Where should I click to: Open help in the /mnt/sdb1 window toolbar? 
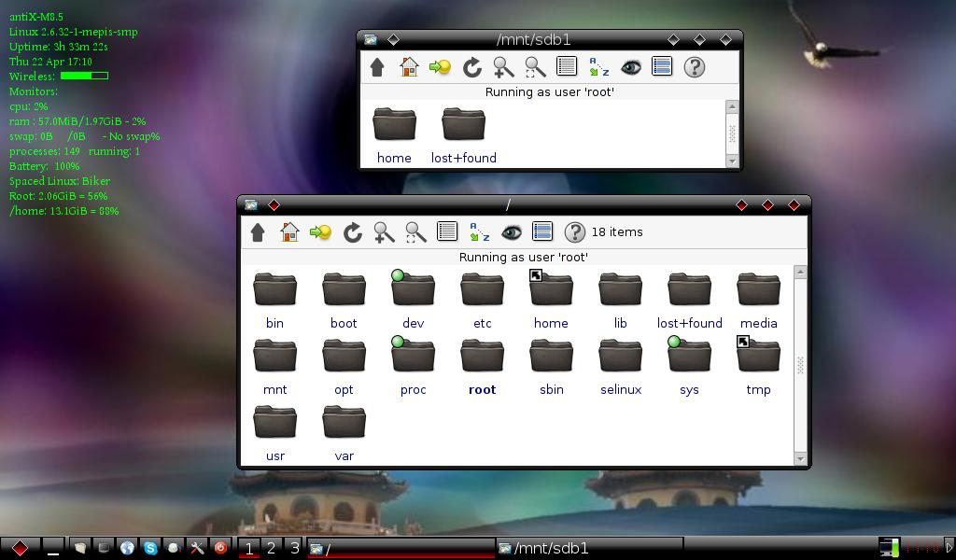click(694, 67)
